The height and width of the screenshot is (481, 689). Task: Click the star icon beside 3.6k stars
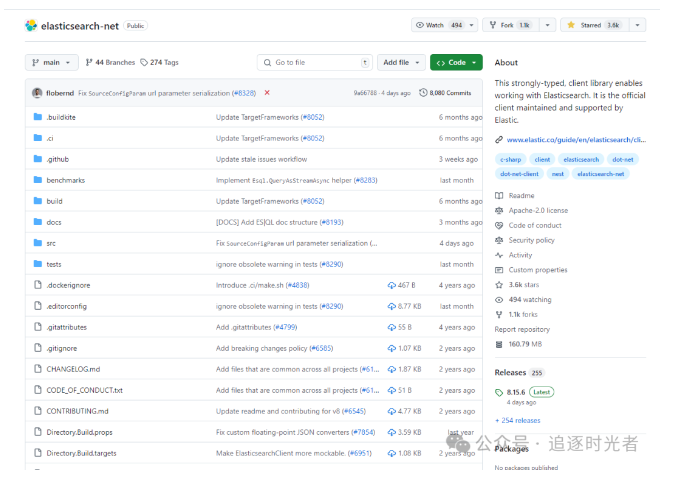pos(499,285)
